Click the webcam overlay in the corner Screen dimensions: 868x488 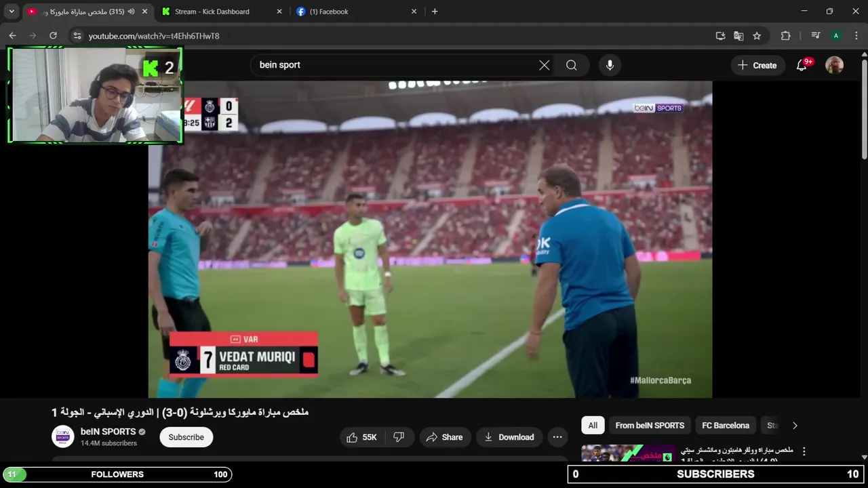coord(95,95)
